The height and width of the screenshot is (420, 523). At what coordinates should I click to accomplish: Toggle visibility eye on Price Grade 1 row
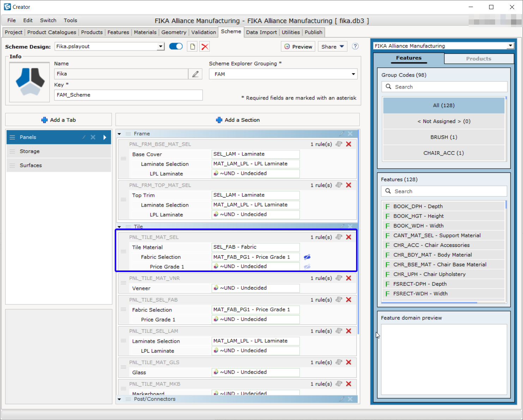(x=307, y=267)
